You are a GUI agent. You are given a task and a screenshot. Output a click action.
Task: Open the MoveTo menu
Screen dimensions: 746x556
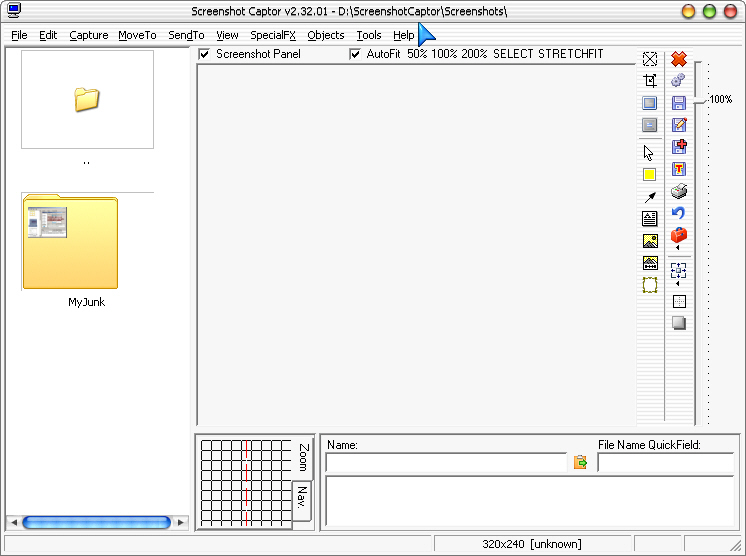137,35
